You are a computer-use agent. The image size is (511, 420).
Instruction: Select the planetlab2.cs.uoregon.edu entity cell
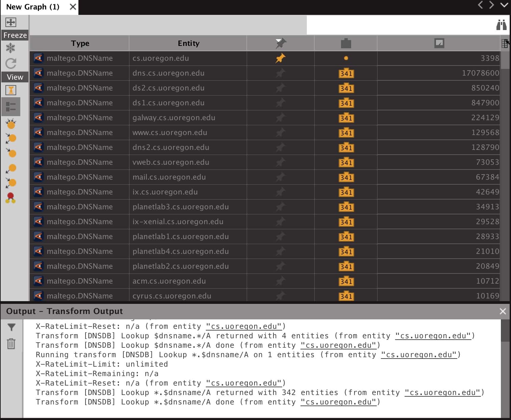click(188, 266)
